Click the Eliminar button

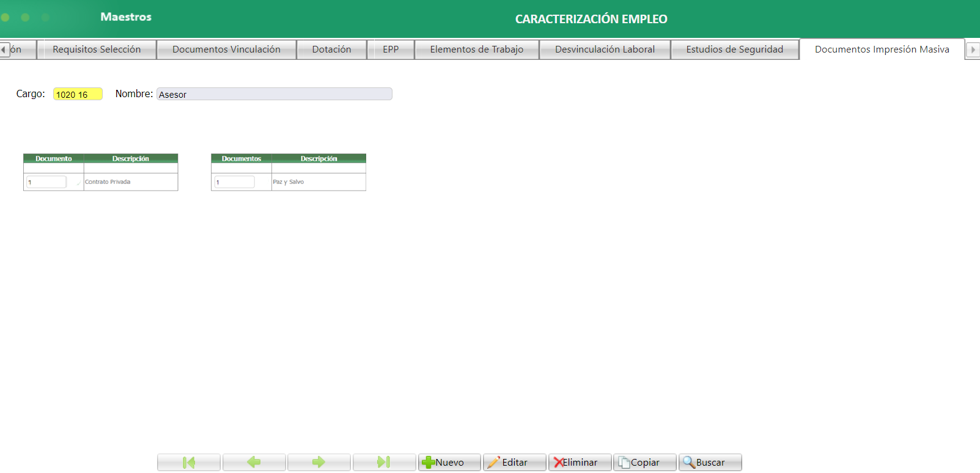coord(580,462)
